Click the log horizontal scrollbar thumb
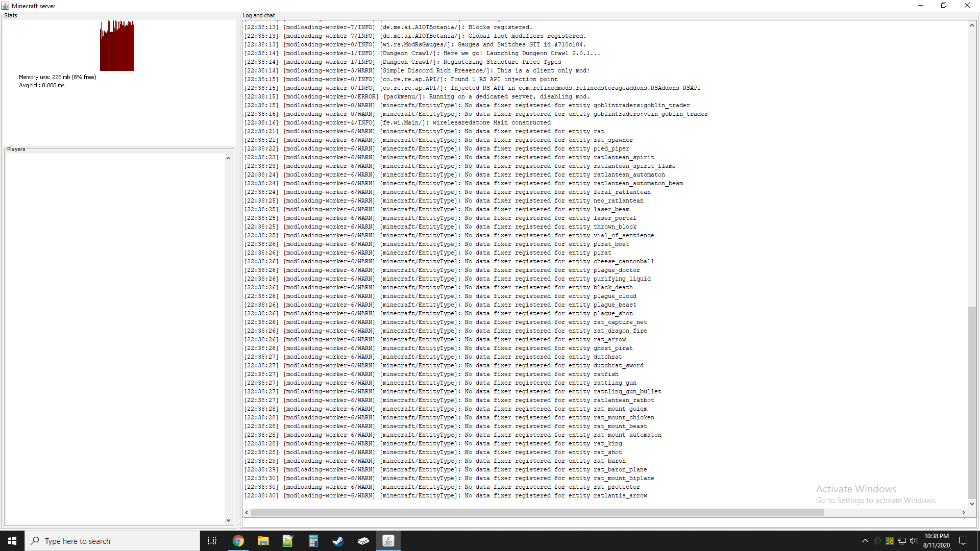 tap(537, 512)
